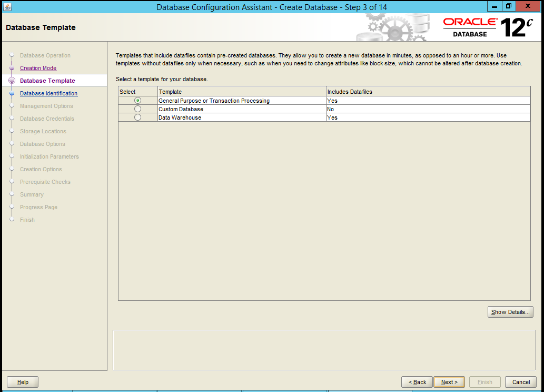Click the Database Template step bullet icon
Screen dimensions: 544x392
pos(12,81)
